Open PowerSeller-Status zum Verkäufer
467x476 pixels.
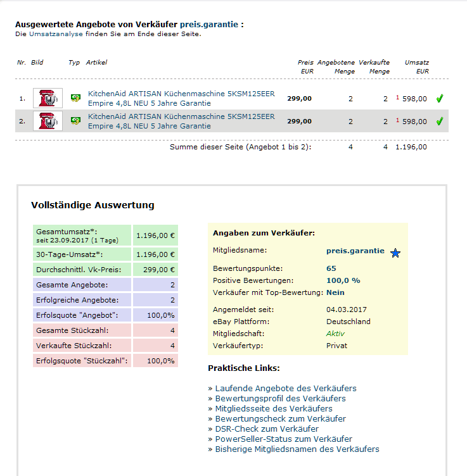coord(283,439)
